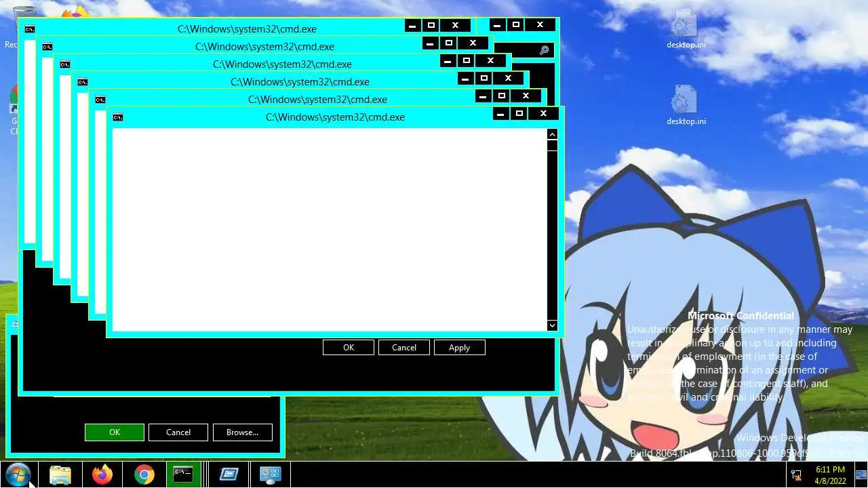Minimize the frontmost cmd.exe window
The image size is (868, 488).
501,114
